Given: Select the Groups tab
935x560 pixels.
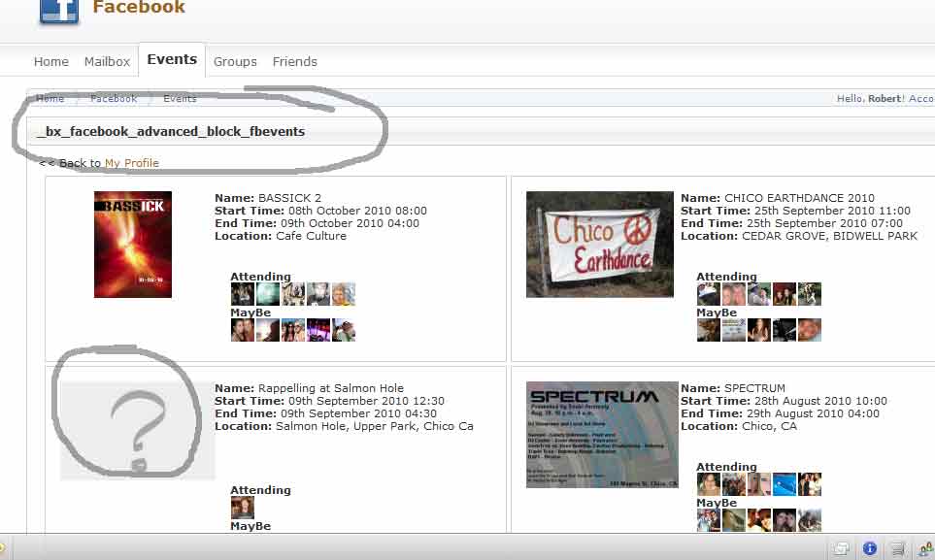Looking at the screenshot, I should coord(235,61).
